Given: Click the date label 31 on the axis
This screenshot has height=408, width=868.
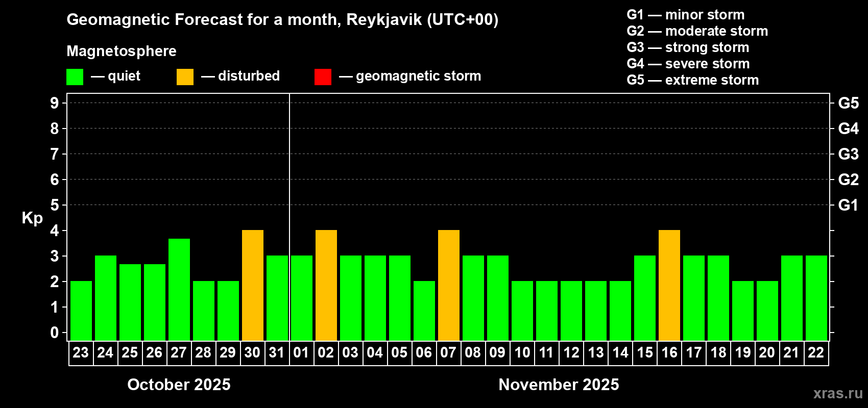Looking at the screenshot, I should 277,353.
